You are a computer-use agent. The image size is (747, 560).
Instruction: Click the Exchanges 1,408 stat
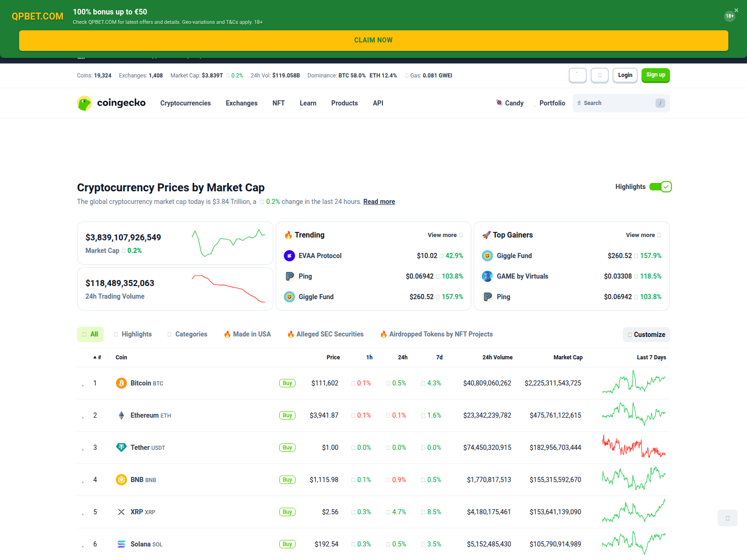tap(141, 76)
